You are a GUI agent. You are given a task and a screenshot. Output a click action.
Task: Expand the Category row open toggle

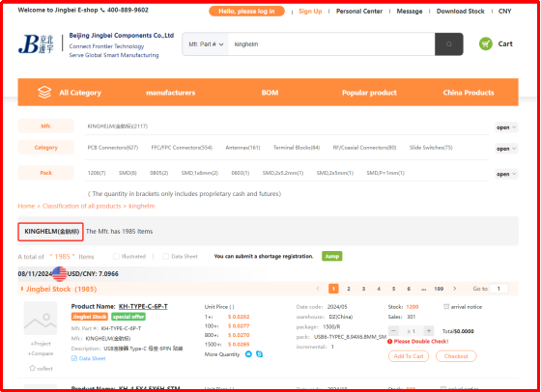pyautogui.click(x=506, y=149)
